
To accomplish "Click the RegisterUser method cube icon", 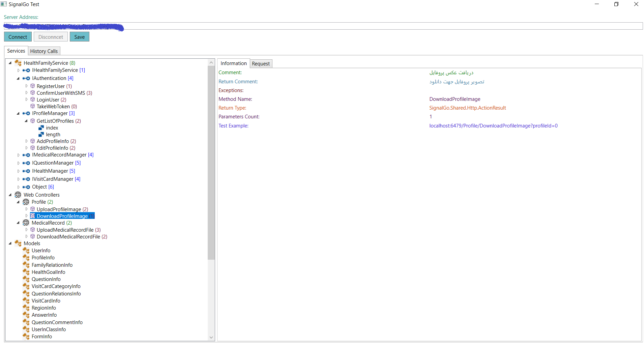I will (x=33, y=86).
